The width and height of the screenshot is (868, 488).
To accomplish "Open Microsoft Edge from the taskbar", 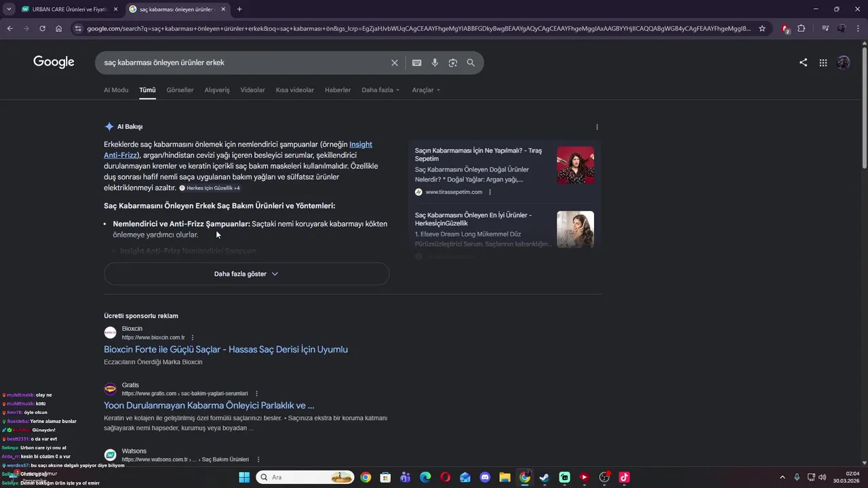I will (x=425, y=477).
